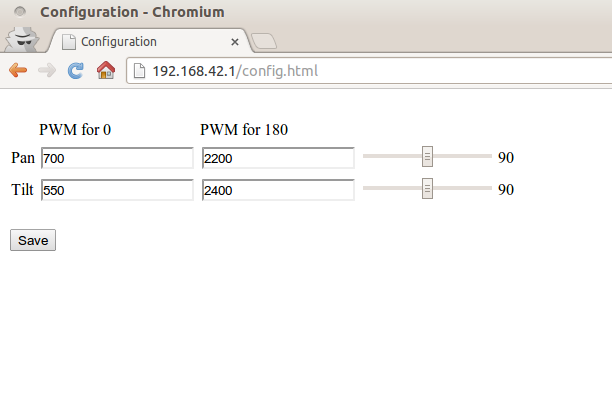Click the PWM for 180 column header

click(245, 130)
